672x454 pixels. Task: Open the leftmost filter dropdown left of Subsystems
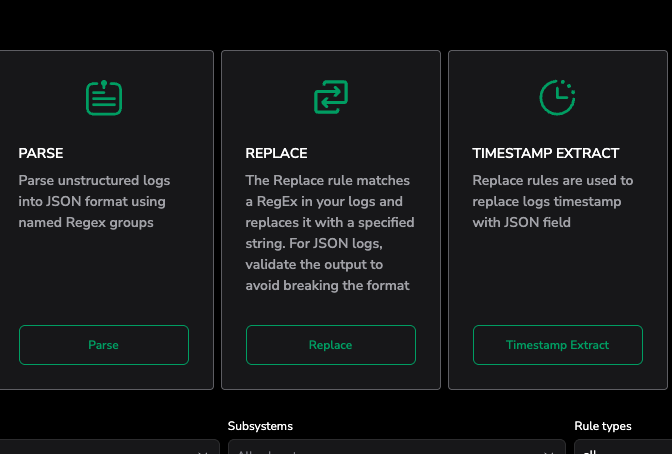point(100,449)
